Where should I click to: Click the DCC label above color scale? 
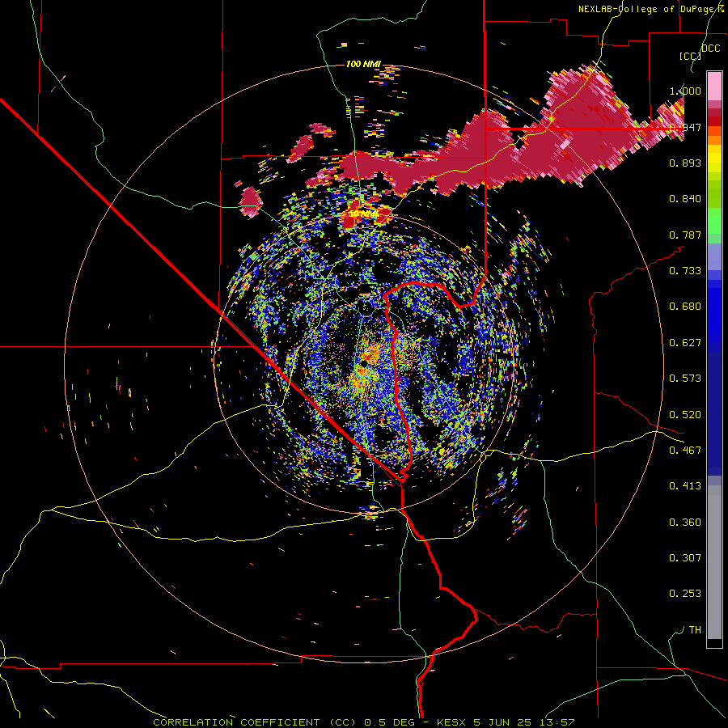(x=710, y=49)
